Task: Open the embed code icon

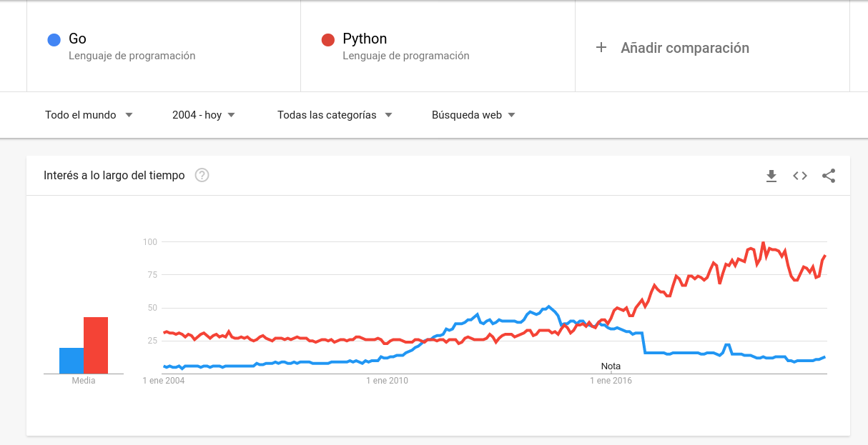Action: point(800,176)
